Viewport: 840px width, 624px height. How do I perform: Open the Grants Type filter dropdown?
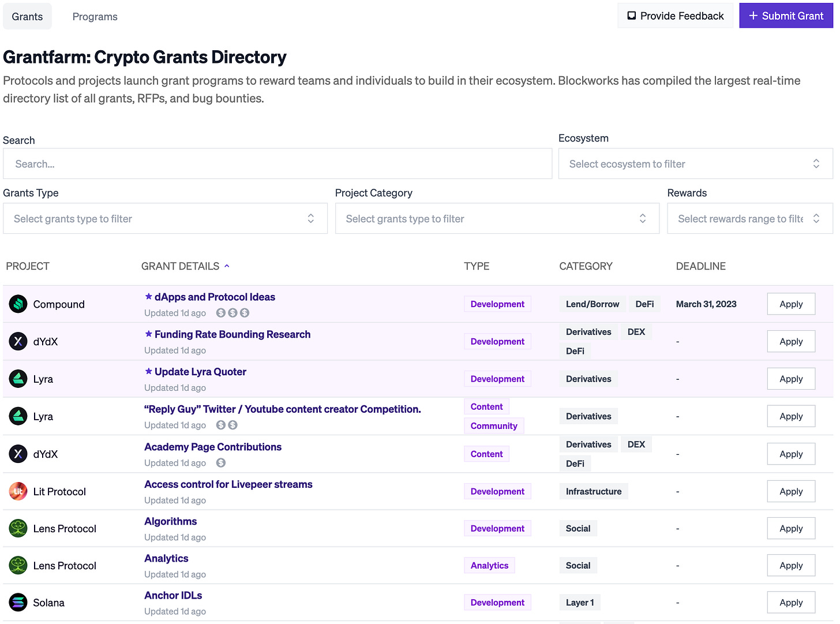click(165, 218)
